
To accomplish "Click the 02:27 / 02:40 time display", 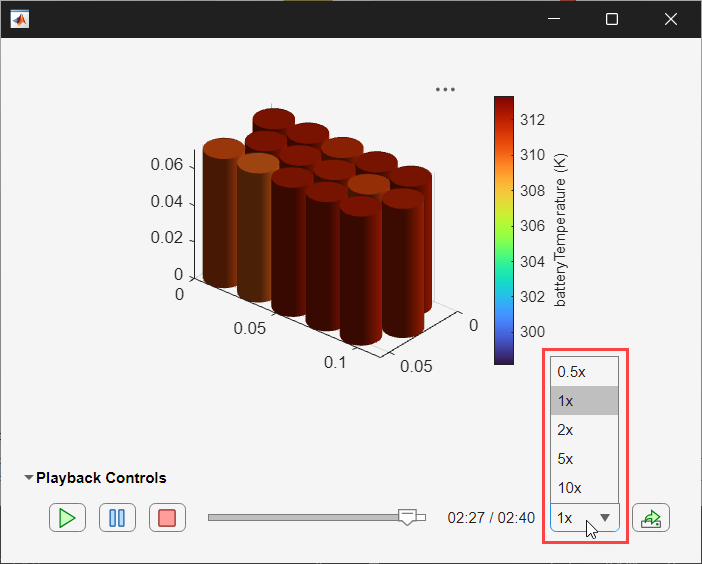I will [491, 518].
